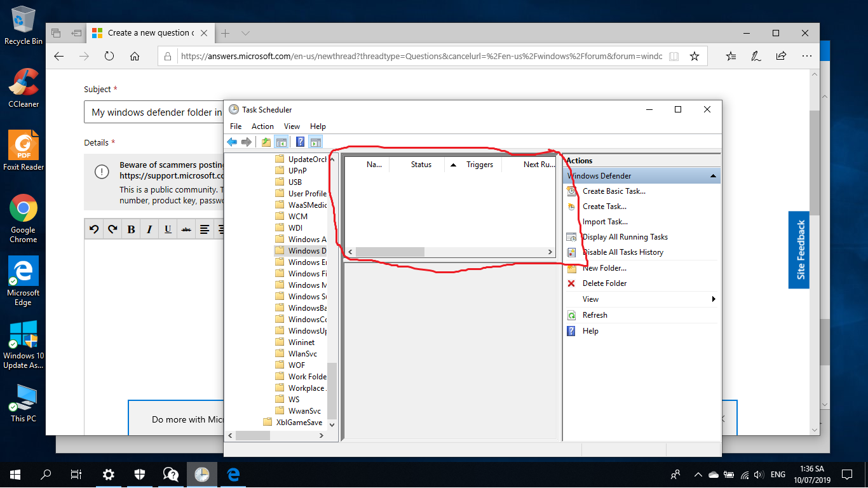Click the Display All Running Tasks icon

pos(571,237)
